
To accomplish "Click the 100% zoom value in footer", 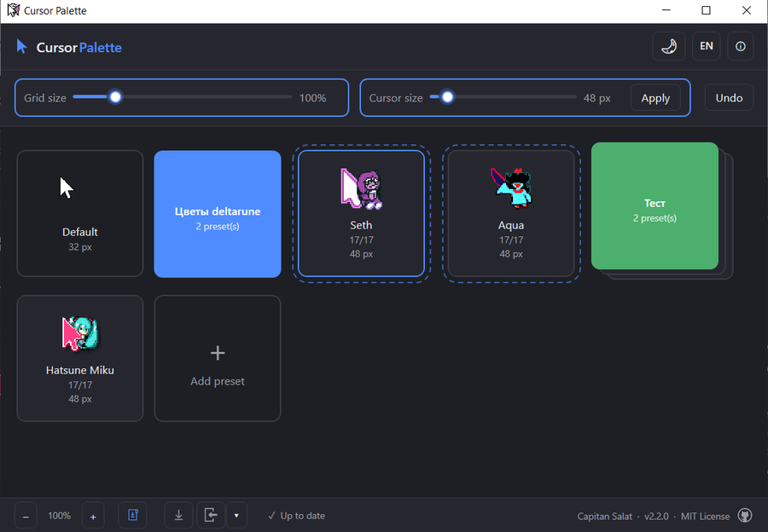I will pyautogui.click(x=59, y=516).
